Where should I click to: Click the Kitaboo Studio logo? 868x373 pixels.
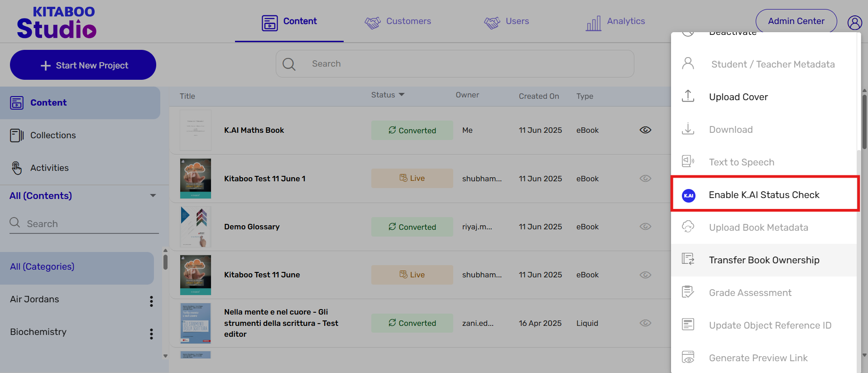[57, 22]
